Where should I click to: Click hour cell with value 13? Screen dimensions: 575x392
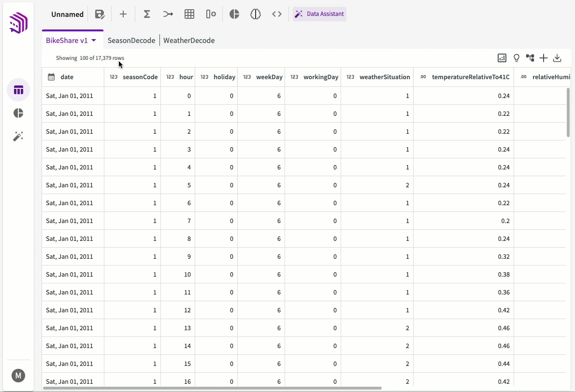[x=178, y=328]
